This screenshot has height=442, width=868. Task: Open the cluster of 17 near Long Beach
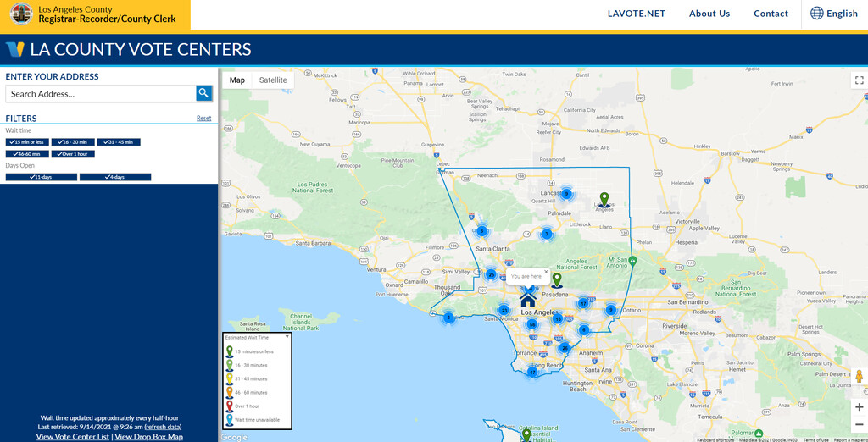(x=532, y=373)
